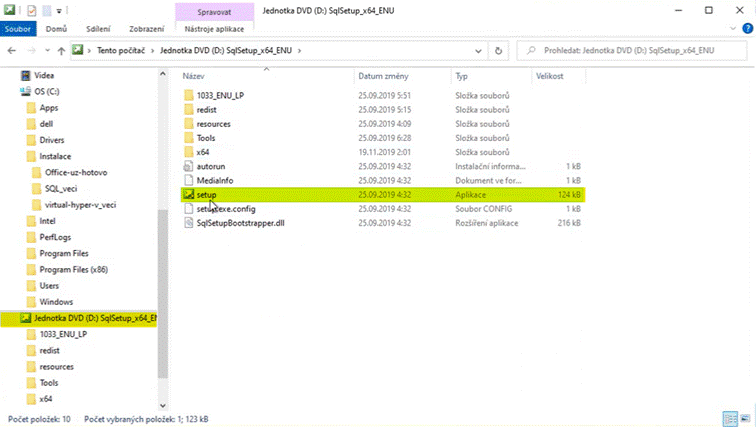
Task: Open redist folder in navigation tree
Action: click(x=49, y=350)
